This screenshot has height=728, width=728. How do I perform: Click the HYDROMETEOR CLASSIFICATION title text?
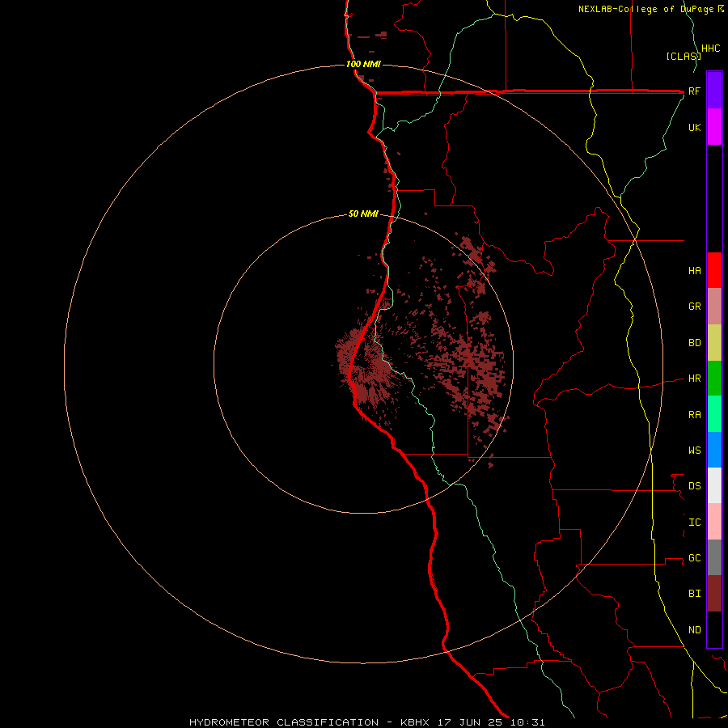[284, 722]
